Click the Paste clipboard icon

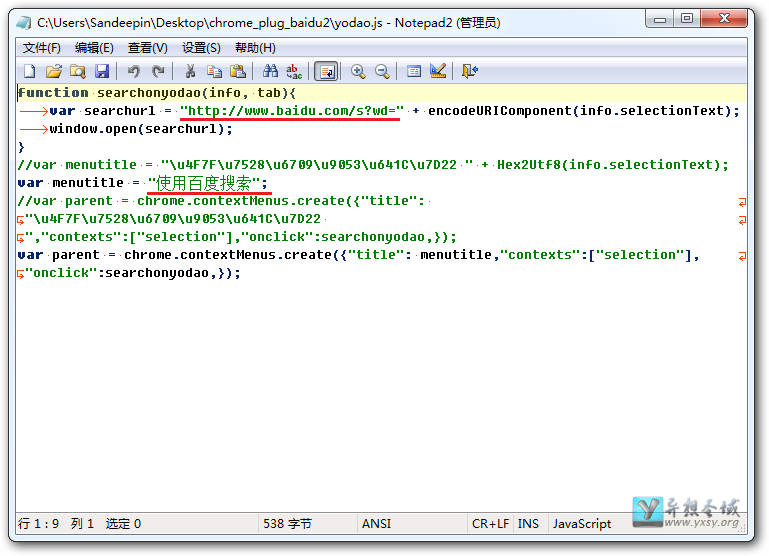tap(238, 71)
